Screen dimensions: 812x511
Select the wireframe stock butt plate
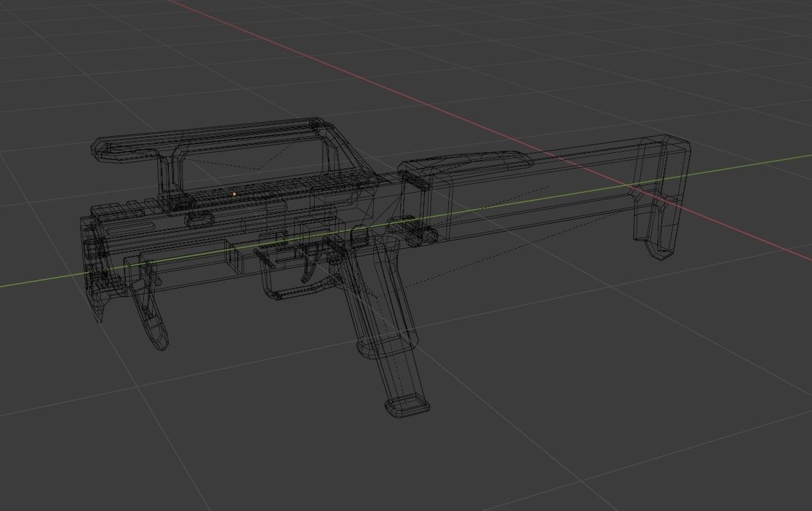[x=663, y=197]
